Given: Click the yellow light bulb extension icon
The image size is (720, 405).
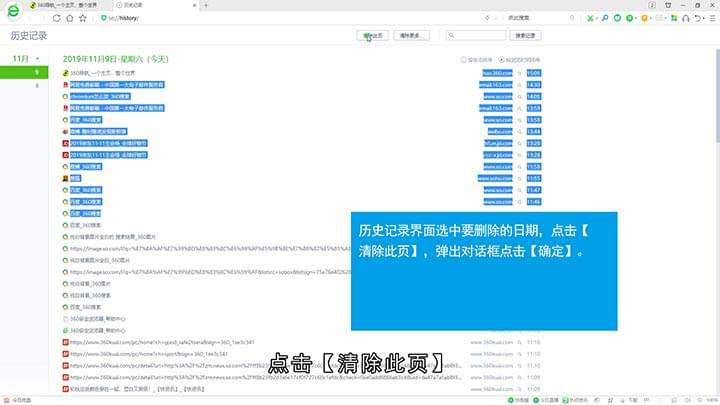Looking at the screenshot, I should coord(645,18).
